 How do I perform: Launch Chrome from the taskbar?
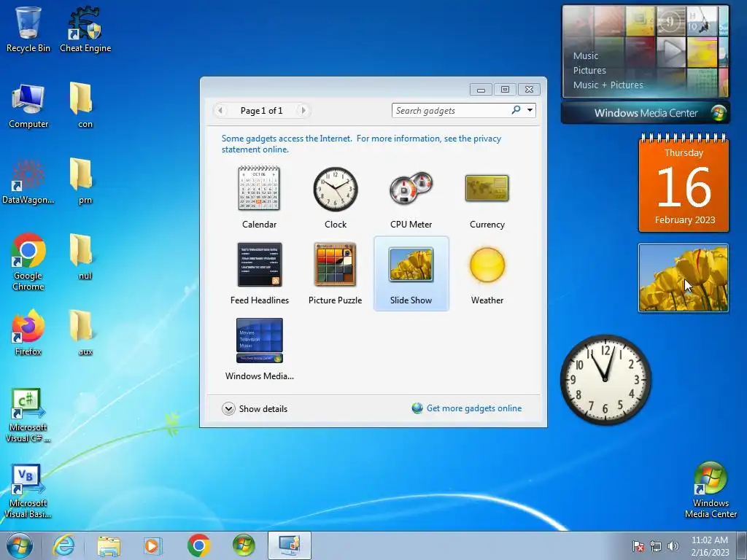coord(198,545)
